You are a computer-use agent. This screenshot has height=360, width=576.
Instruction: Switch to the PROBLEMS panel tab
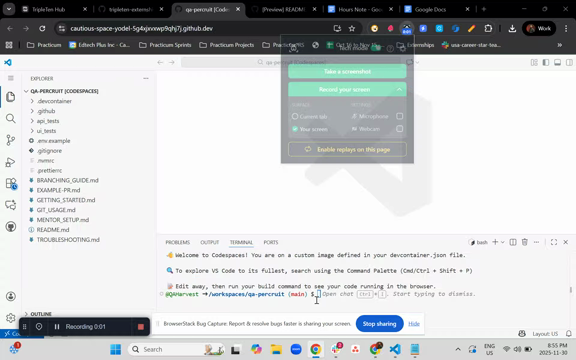coord(177,242)
